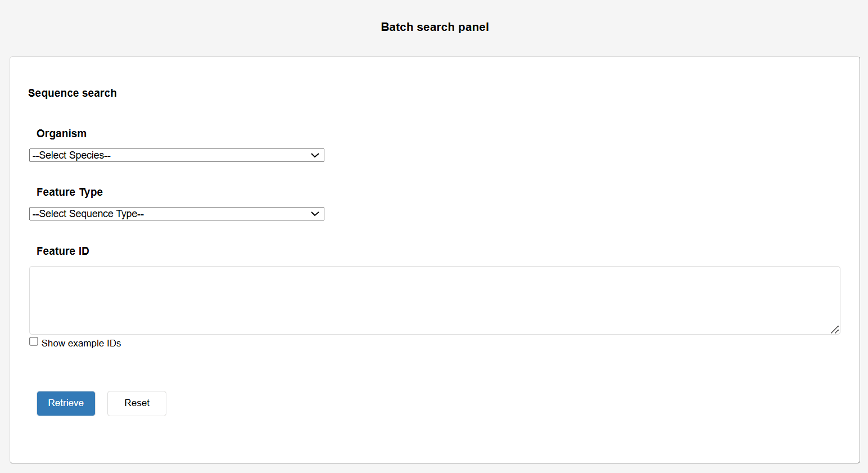Click the chevron arrow on Select Sequence Type

click(x=315, y=214)
